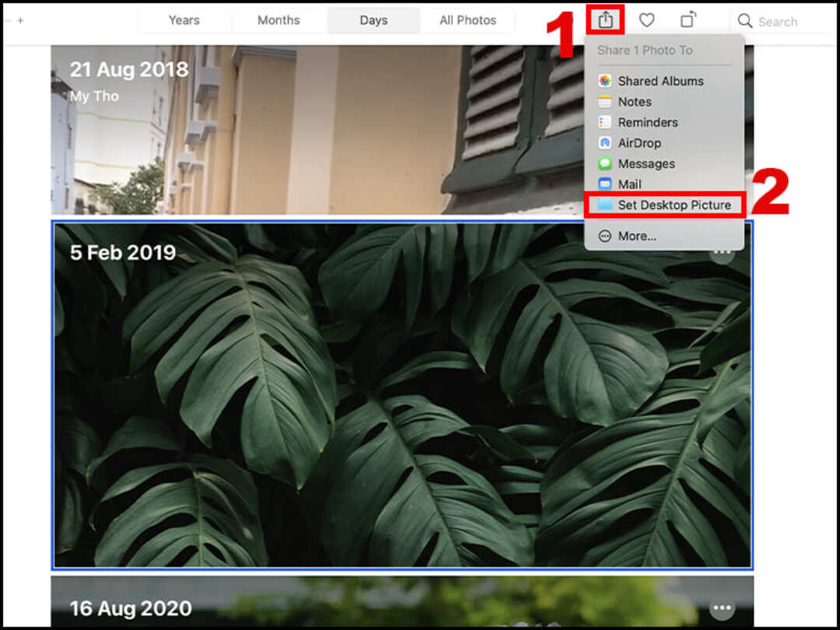
Task: Mark photo as favorite with heart icon
Action: 646,20
